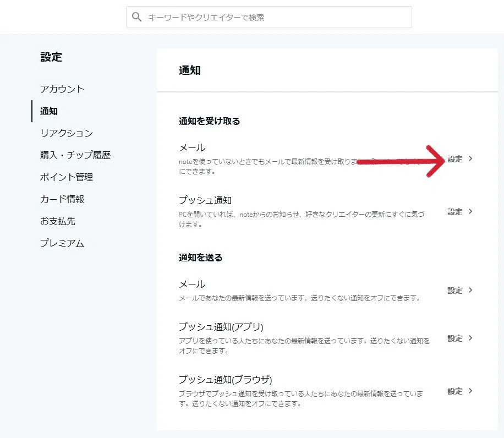Open 設定 for プッシュ通知(ブラウザ)
This screenshot has width=504, height=438.
(x=455, y=391)
